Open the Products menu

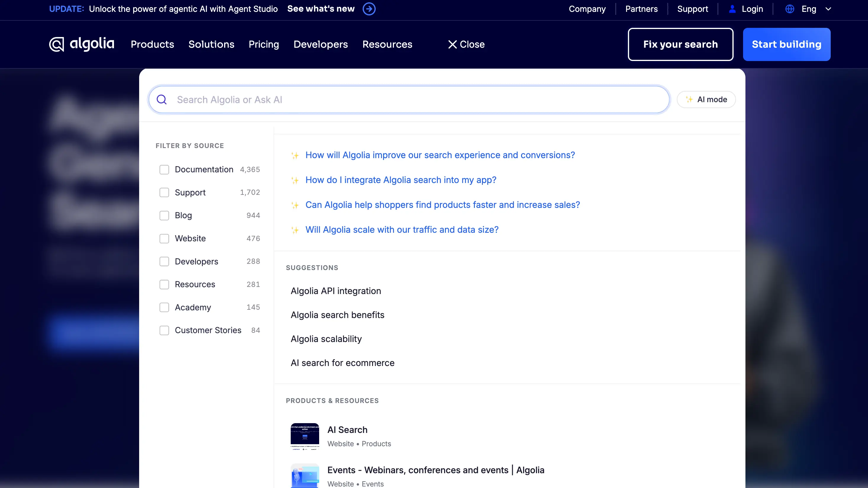click(x=152, y=44)
